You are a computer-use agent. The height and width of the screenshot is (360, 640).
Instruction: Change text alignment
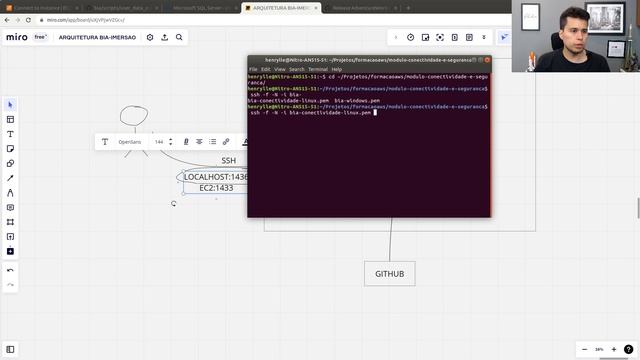(x=199, y=142)
